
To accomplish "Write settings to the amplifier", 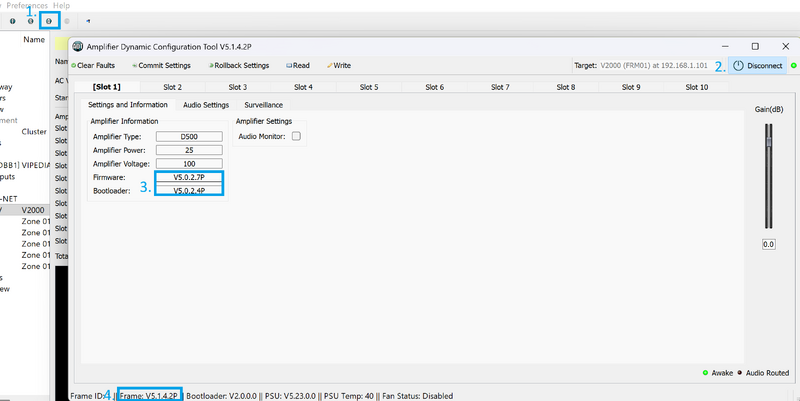I will 339,65.
